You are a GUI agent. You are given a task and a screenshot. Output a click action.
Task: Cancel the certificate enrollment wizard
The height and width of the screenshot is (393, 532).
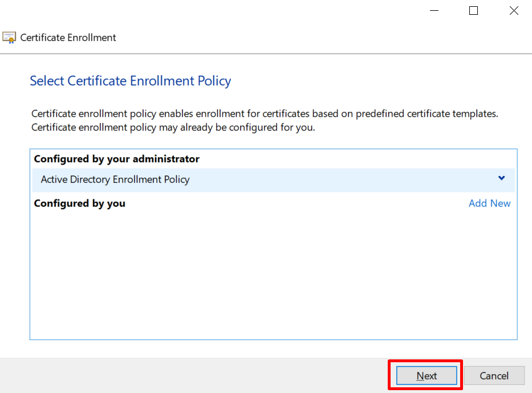click(494, 375)
